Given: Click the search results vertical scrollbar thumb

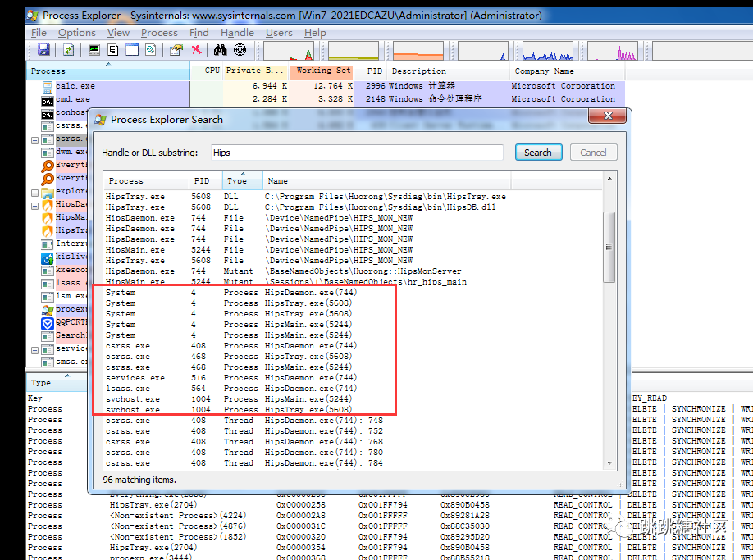Looking at the screenshot, I should (609, 247).
